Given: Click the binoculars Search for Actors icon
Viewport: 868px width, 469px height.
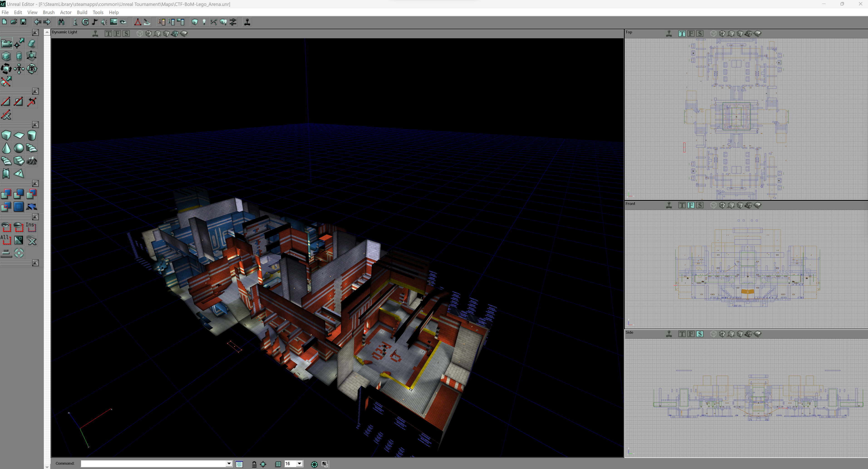Looking at the screenshot, I should [x=61, y=22].
